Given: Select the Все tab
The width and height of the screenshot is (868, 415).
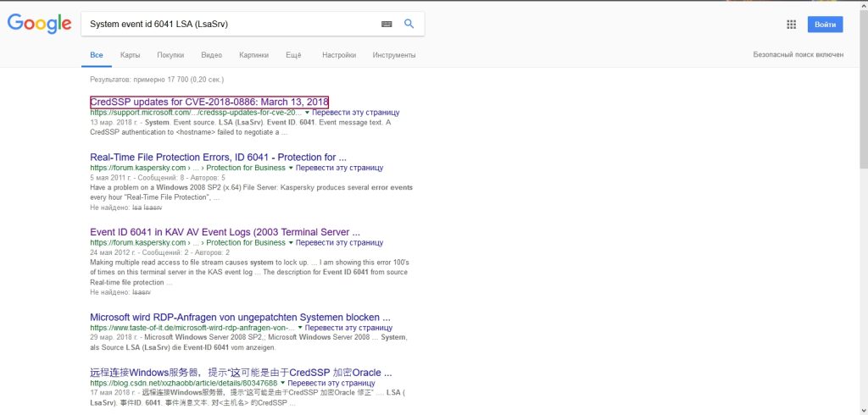Looking at the screenshot, I should click(x=97, y=55).
